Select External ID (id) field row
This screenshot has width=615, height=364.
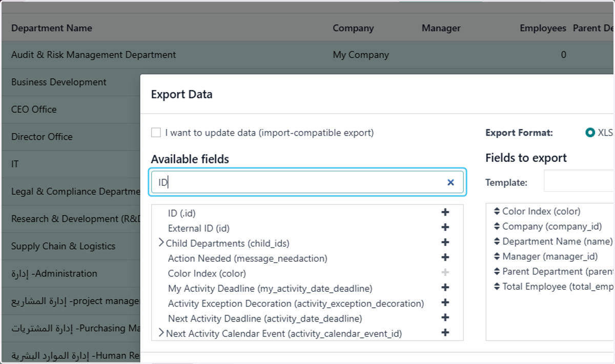[x=199, y=228]
